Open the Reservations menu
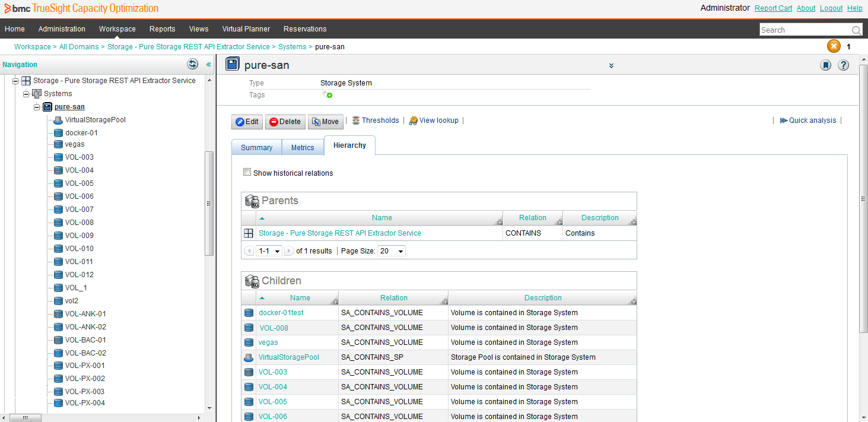Viewport: 868px width, 422px height. [x=305, y=29]
